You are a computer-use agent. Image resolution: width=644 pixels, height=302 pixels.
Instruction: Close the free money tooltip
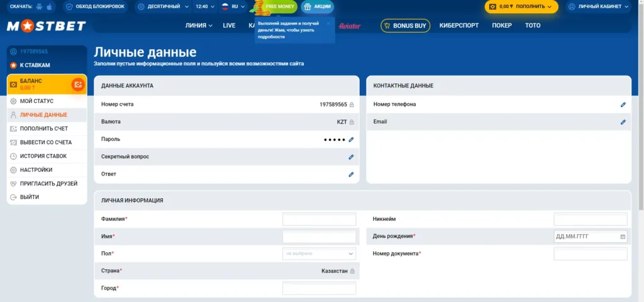(328, 23)
